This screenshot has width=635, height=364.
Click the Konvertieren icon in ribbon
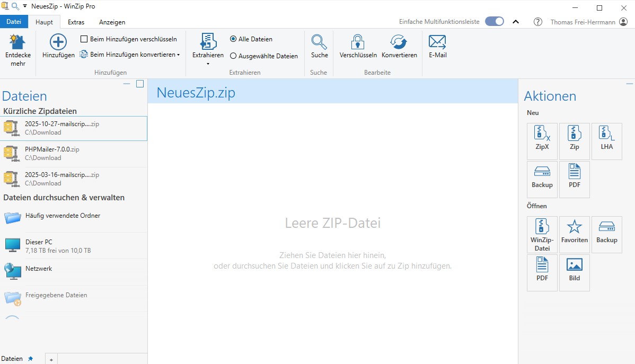399,42
